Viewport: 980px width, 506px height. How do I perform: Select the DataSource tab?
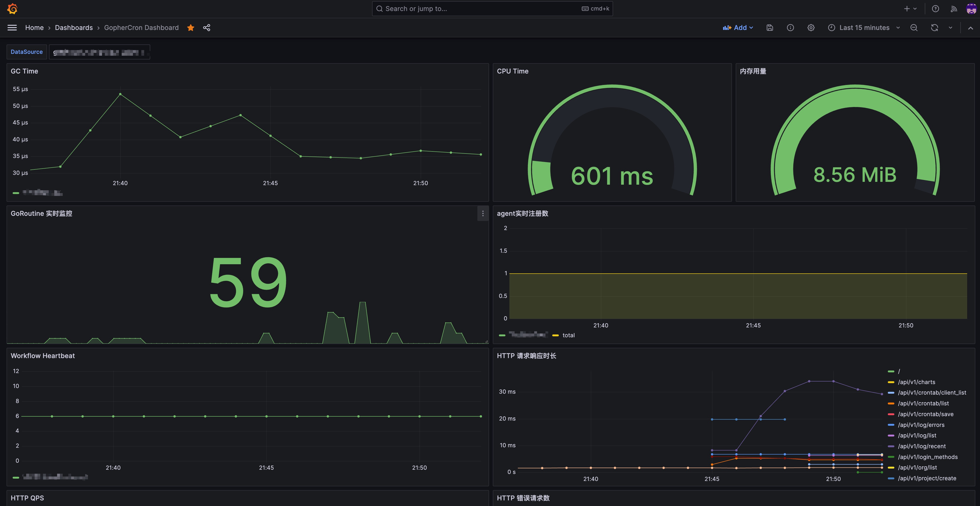(x=26, y=51)
